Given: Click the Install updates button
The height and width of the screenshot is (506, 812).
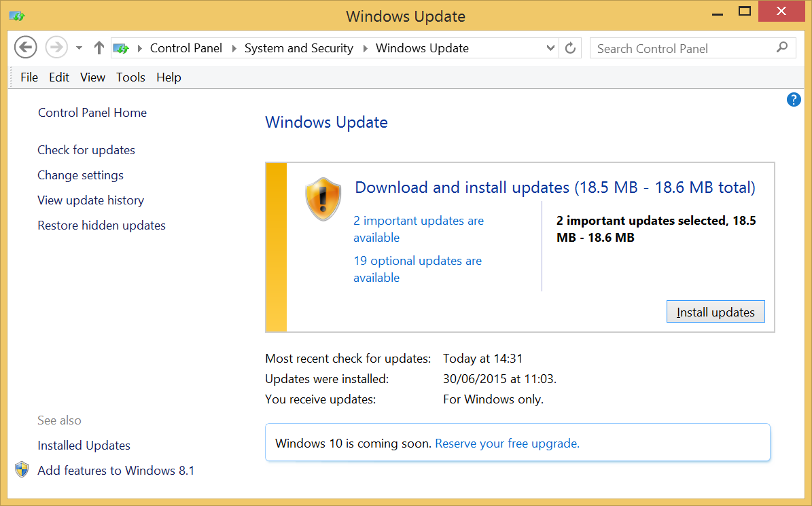Looking at the screenshot, I should tap(715, 312).
